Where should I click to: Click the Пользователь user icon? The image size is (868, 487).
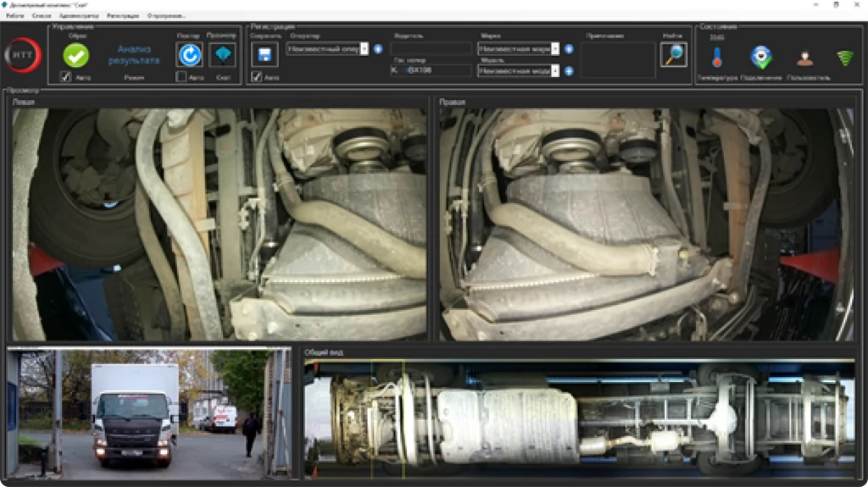[x=804, y=58]
